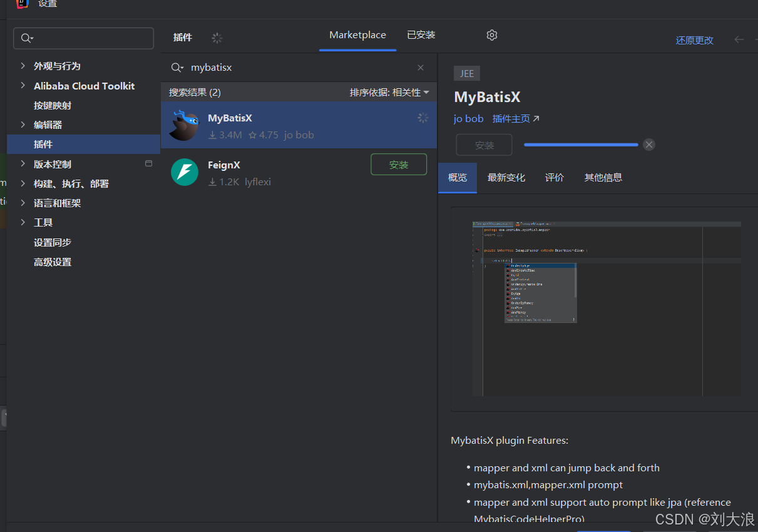
Task: Focus the plugin search field containing mybatisx
Action: pyautogui.click(x=300, y=68)
